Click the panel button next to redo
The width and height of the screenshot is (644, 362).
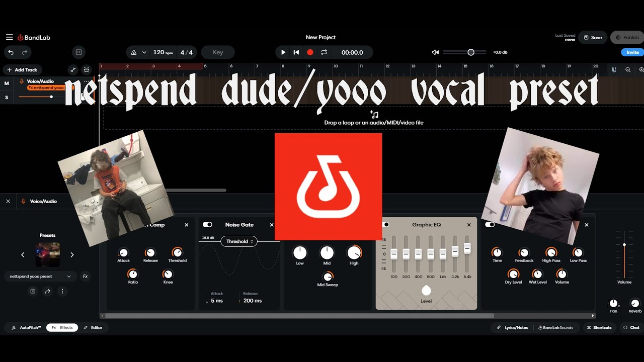(x=78, y=52)
